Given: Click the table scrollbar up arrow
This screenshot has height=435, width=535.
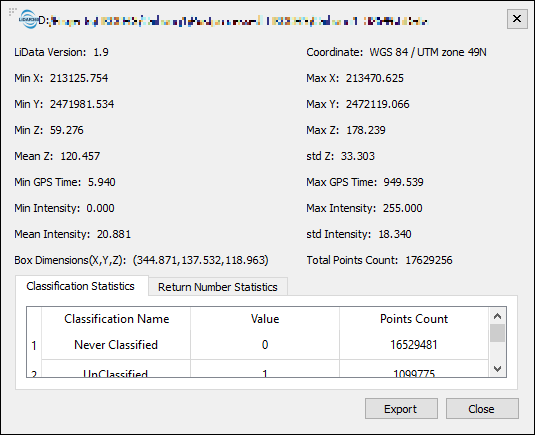Looking at the screenshot, I should pyautogui.click(x=497, y=316).
